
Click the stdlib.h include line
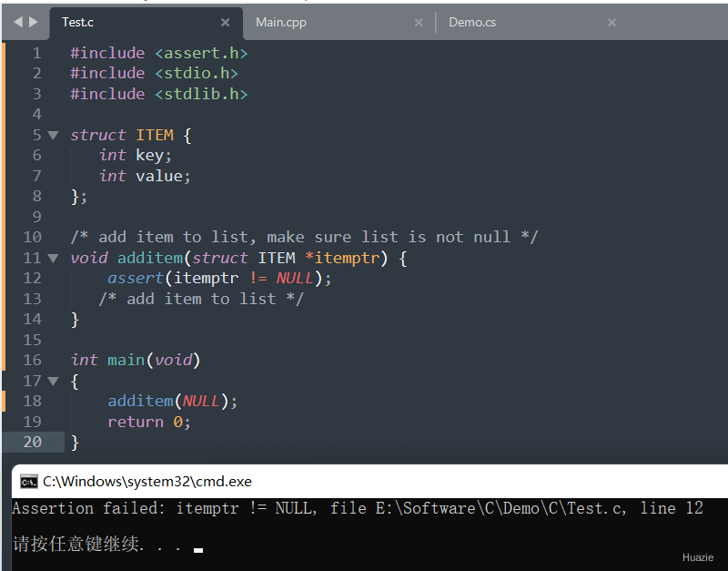pos(159,94)
